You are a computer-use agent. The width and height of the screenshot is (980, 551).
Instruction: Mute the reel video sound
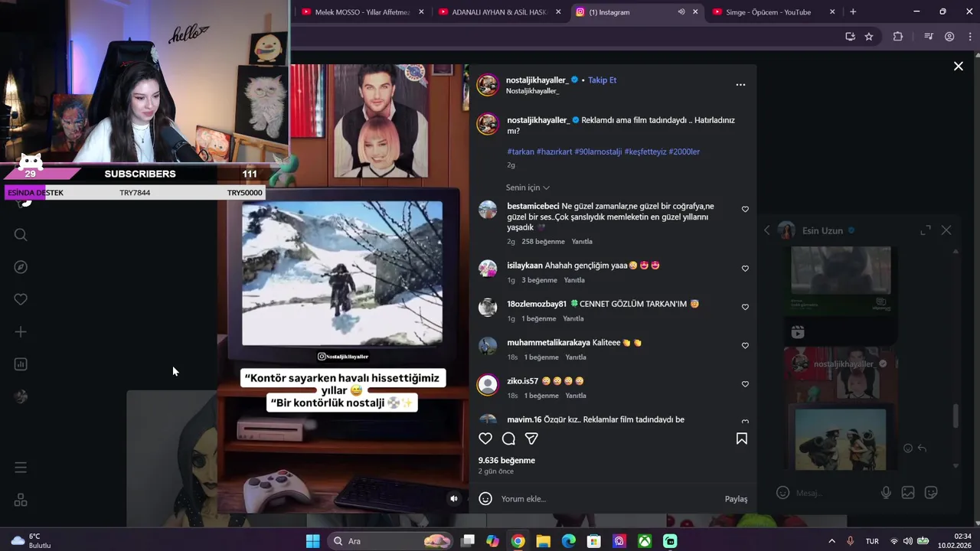[454, 498]
